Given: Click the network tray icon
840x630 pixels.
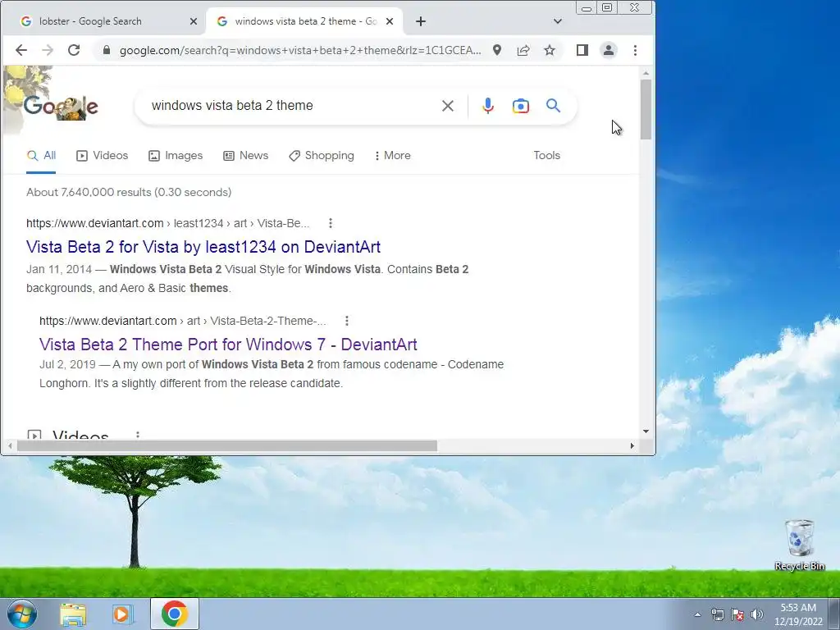Looking at the screenshot, I should [x=717, y=614].
